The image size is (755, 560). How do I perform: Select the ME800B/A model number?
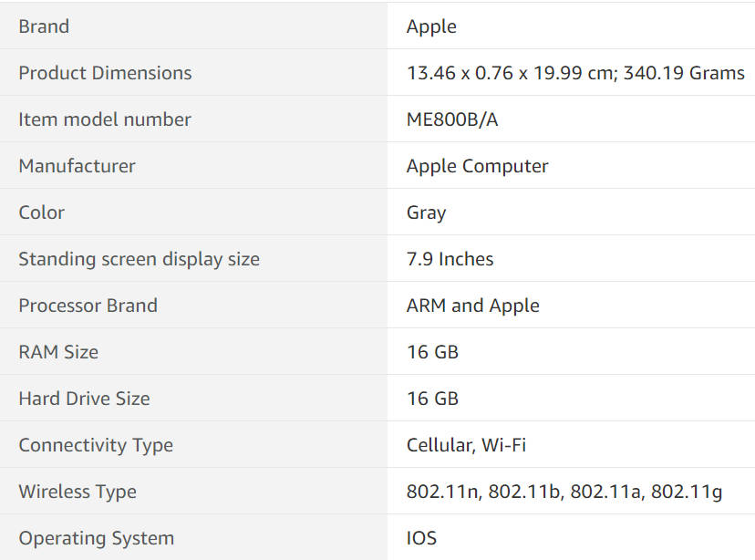[x=452, y=119]
